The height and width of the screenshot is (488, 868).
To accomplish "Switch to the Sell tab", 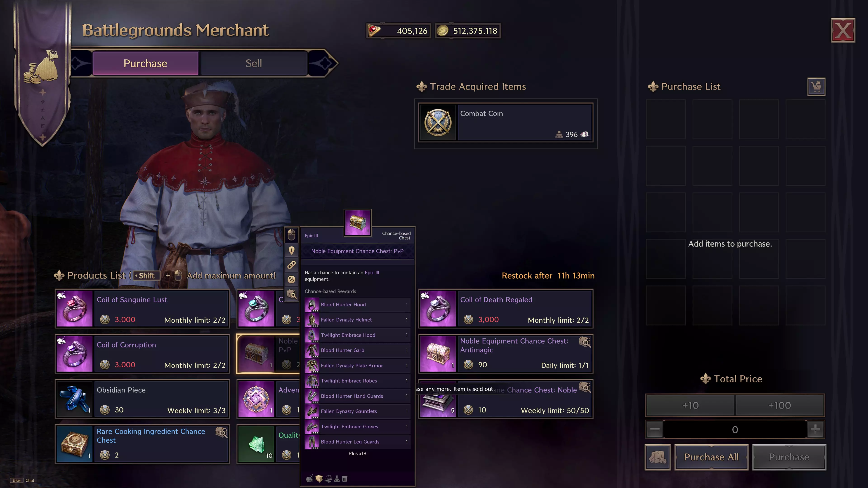I will click(254, 63).
